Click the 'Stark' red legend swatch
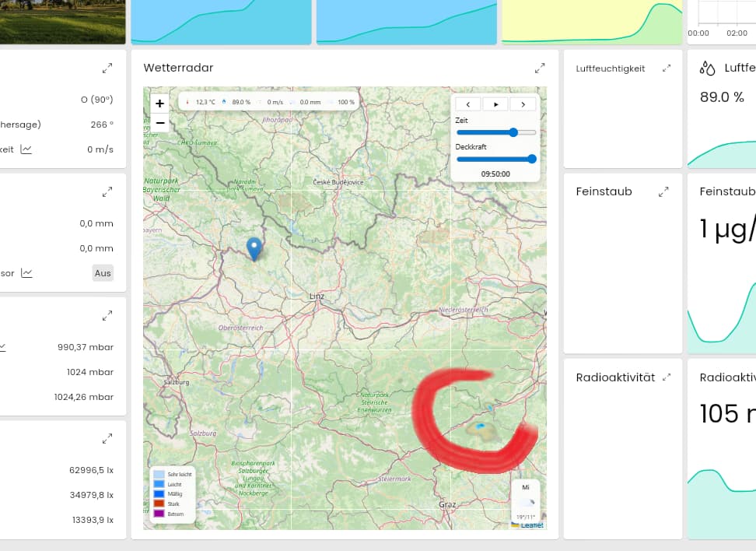Screen dimensions: 756x551 159,504
